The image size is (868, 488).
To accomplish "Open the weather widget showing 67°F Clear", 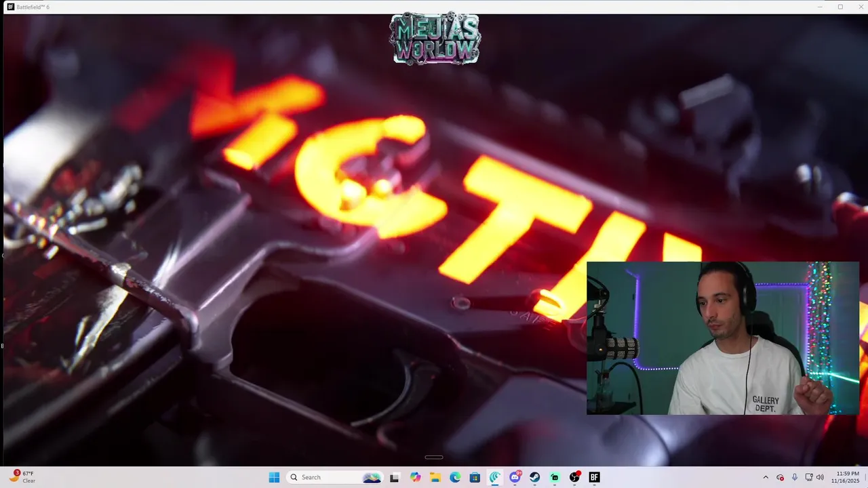I will pyautogui.click(x=23, y=477).
